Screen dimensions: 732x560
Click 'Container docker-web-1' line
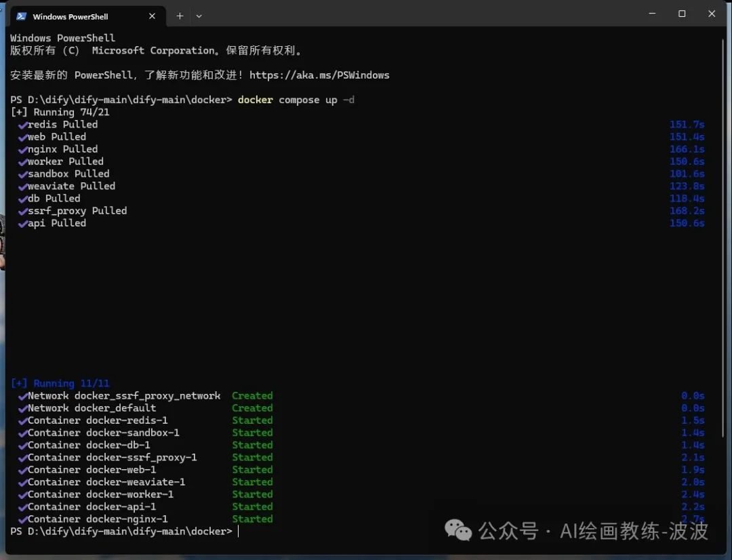click(x=87, y=469)
